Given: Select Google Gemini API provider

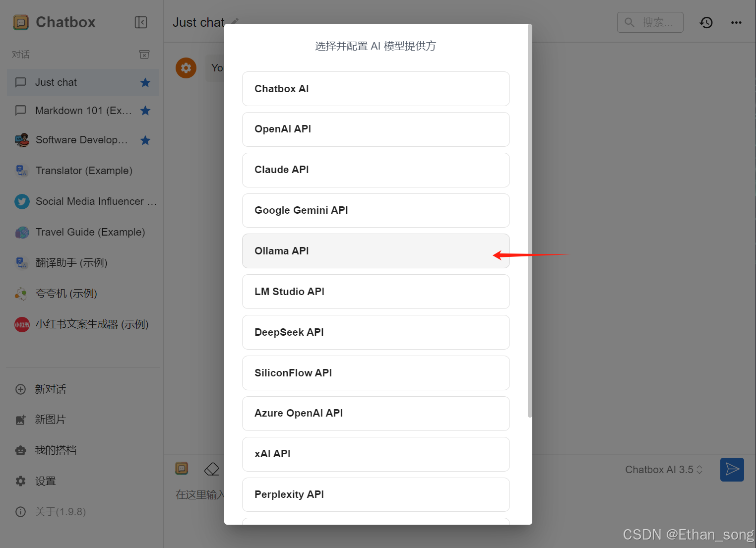Looking at the screenshot, I should click(x=376, y=211).
